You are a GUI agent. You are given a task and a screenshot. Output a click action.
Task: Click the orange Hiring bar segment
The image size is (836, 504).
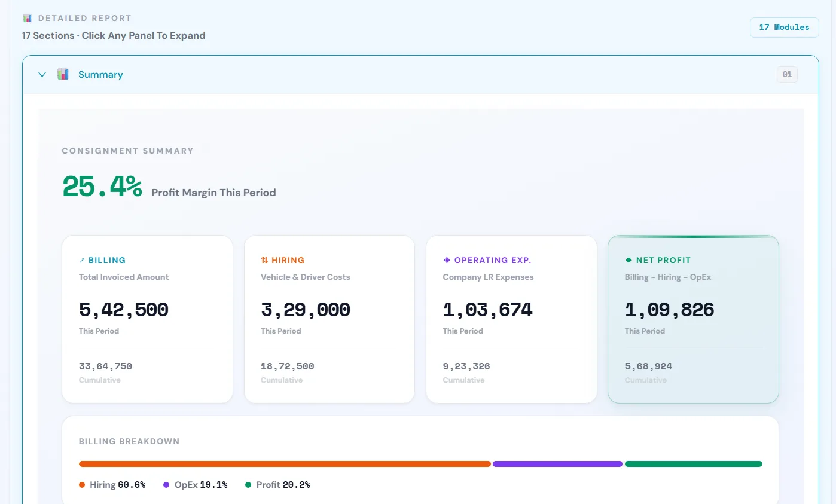[x=285, y=464]
